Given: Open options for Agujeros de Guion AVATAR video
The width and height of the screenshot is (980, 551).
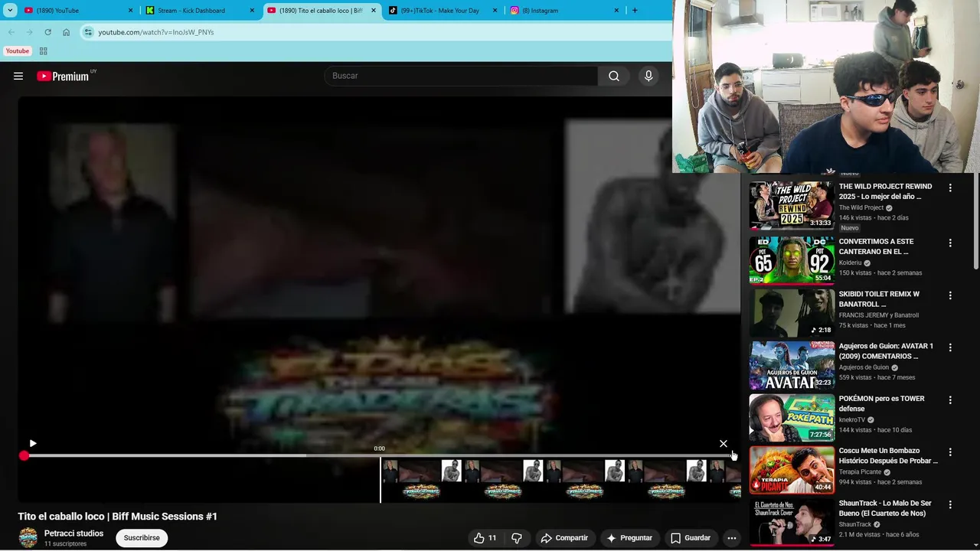Looking at the screenshot, I should [950, 347].
